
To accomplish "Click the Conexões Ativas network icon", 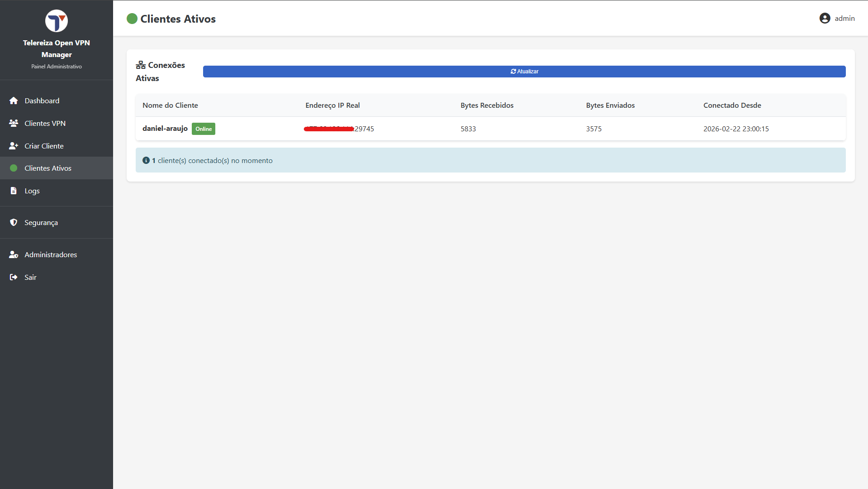I will pyautogui.click(x=141, y=65).
